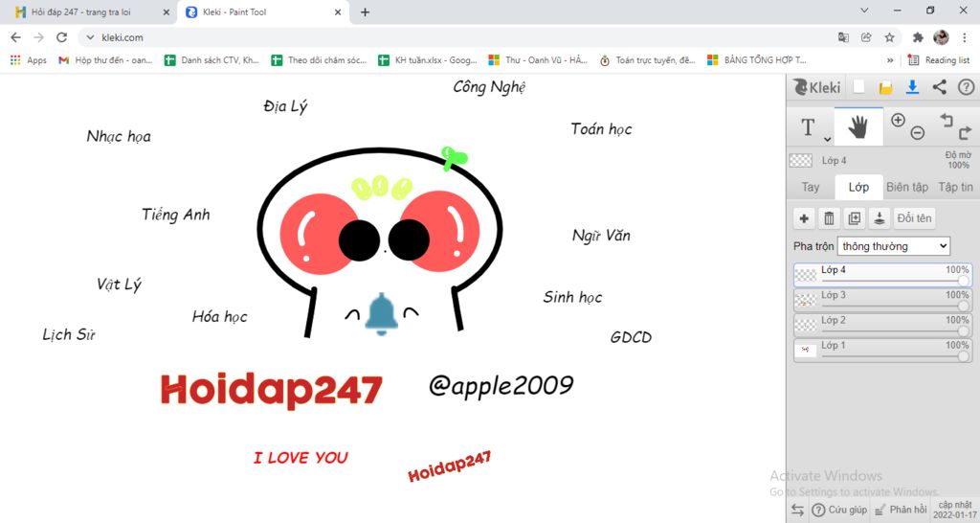Viewport: 980px width, 523px height.
Task: Open Chrome tab search chevron
Action: click(x=864, y=10)
